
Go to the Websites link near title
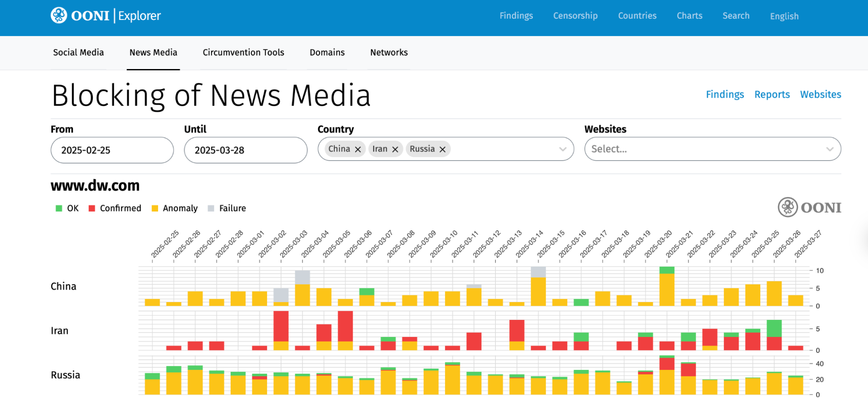[x=820, y=95]
